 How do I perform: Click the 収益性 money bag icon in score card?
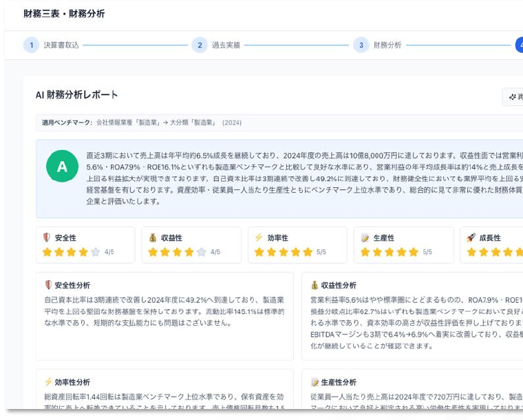click(153, 238)
